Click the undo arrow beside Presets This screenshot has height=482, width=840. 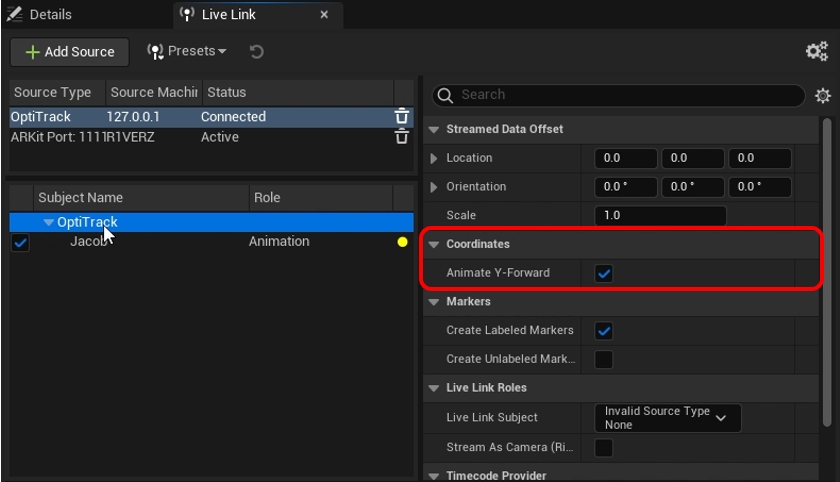pyautogui.click(x=257, y=52)
